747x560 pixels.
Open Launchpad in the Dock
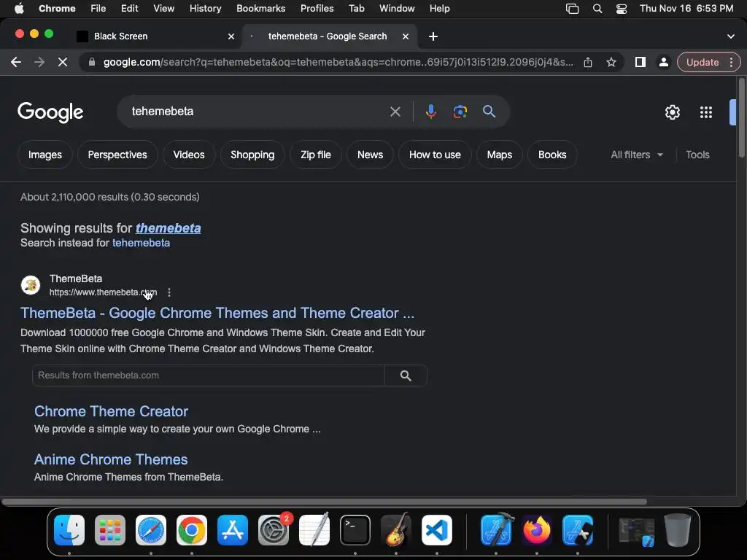click(110, 530)
